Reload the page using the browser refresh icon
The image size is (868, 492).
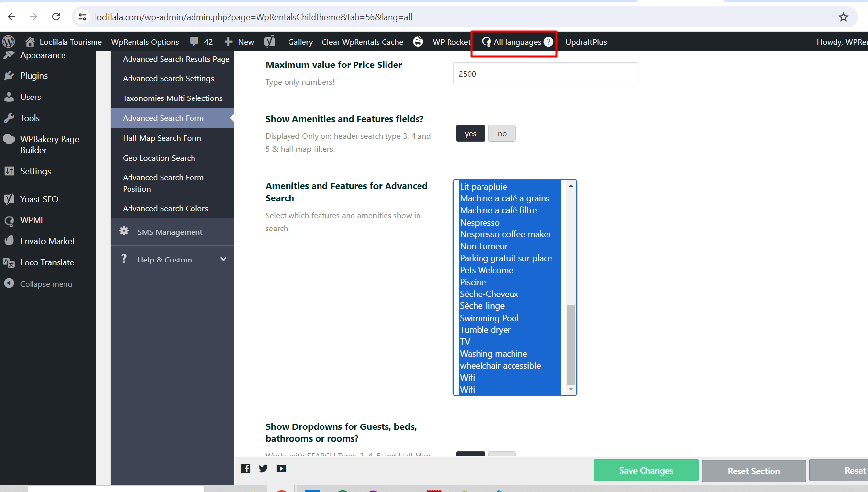(56, 17)
